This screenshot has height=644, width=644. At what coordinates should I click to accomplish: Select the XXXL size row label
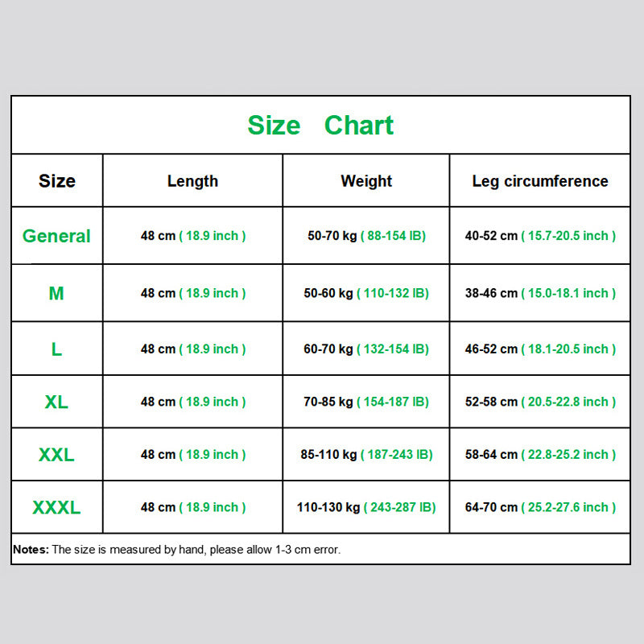click(56, 508)
